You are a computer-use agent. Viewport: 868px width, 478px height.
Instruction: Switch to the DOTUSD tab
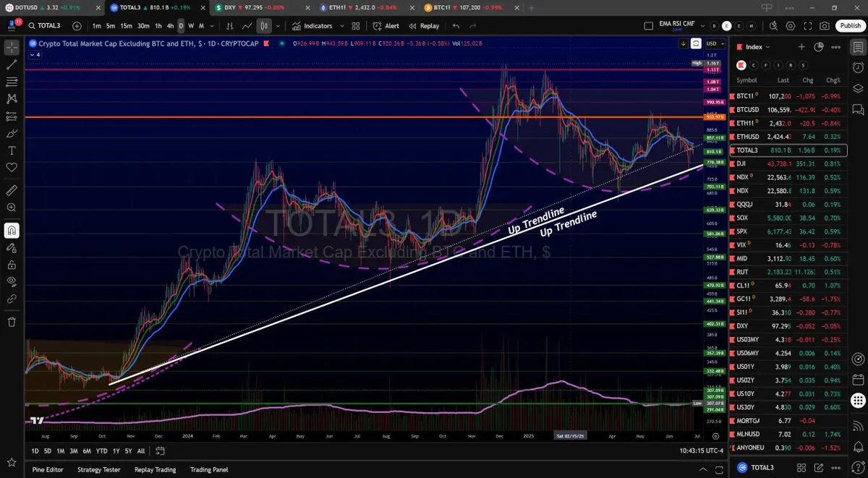[52, 7]
